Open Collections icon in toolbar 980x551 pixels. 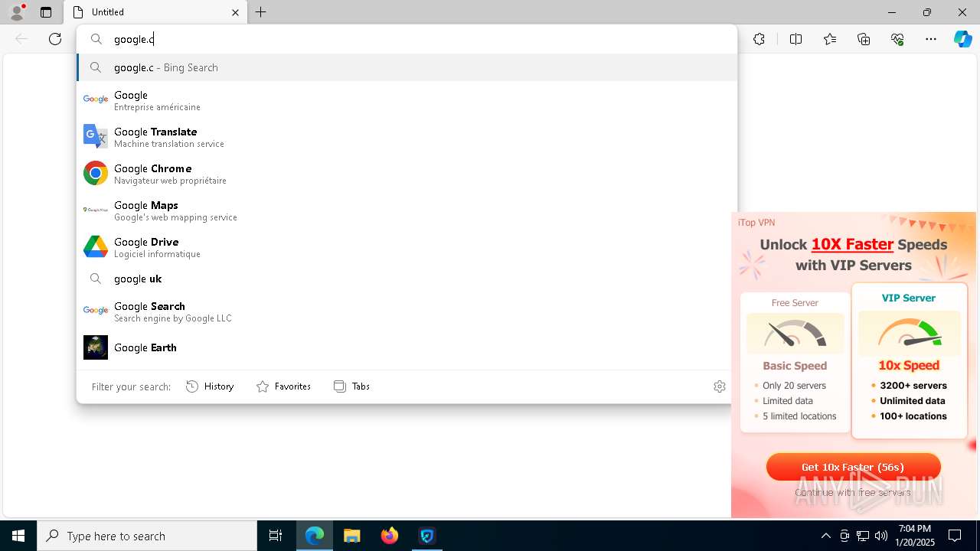(864, 39)
